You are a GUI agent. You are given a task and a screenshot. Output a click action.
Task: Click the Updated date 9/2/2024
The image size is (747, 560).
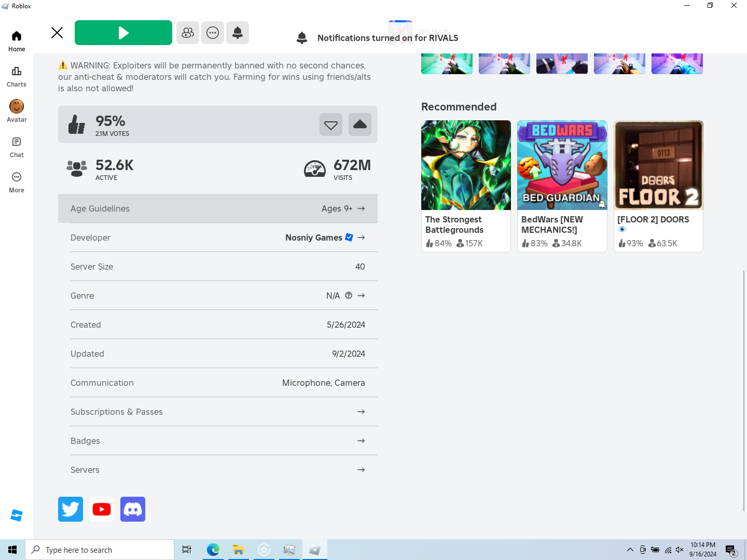pyautogui.click(x=349, y=354)
